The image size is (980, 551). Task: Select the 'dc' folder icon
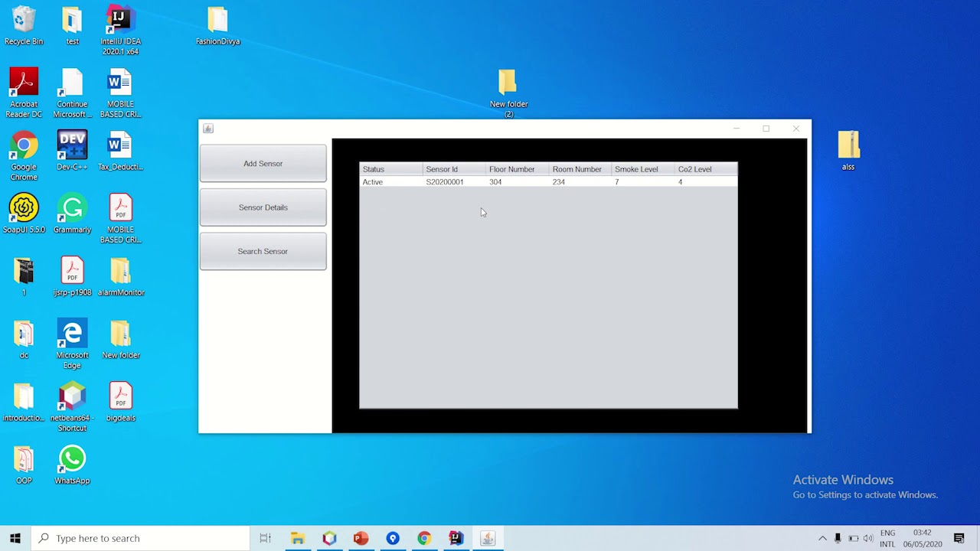pyautogui.click(x=24, y=339)
